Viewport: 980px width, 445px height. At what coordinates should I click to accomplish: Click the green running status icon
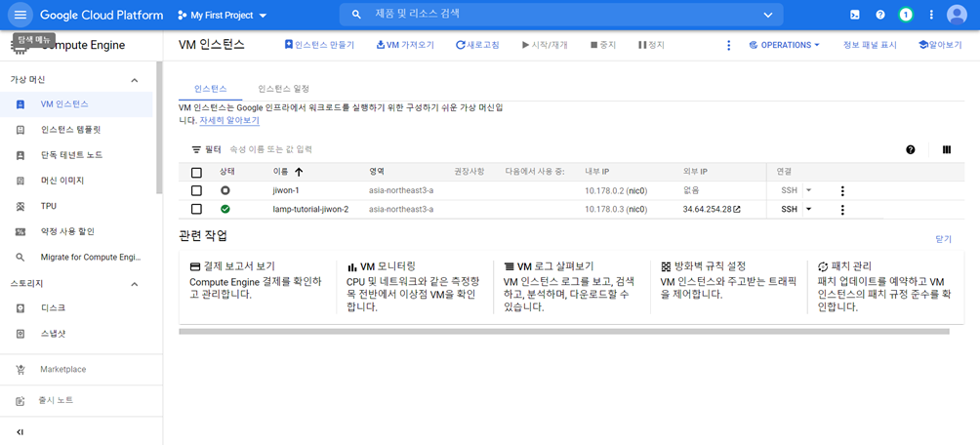(x=225, y=209)
